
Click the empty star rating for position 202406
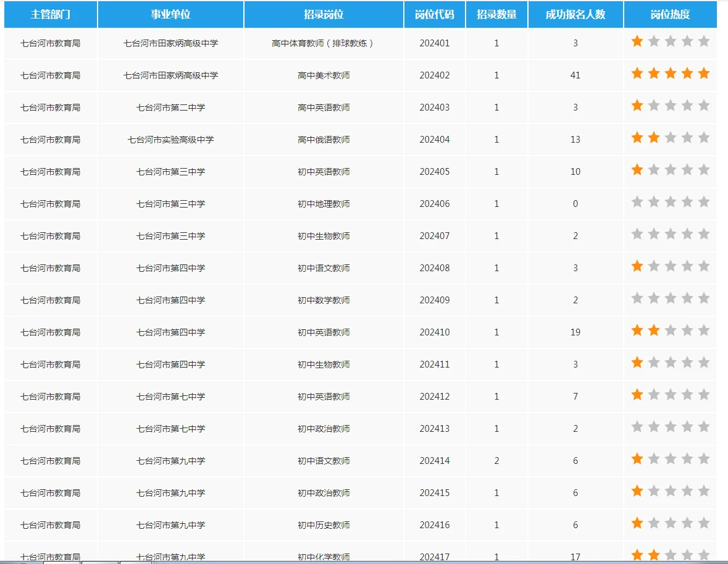pos(671,201)
